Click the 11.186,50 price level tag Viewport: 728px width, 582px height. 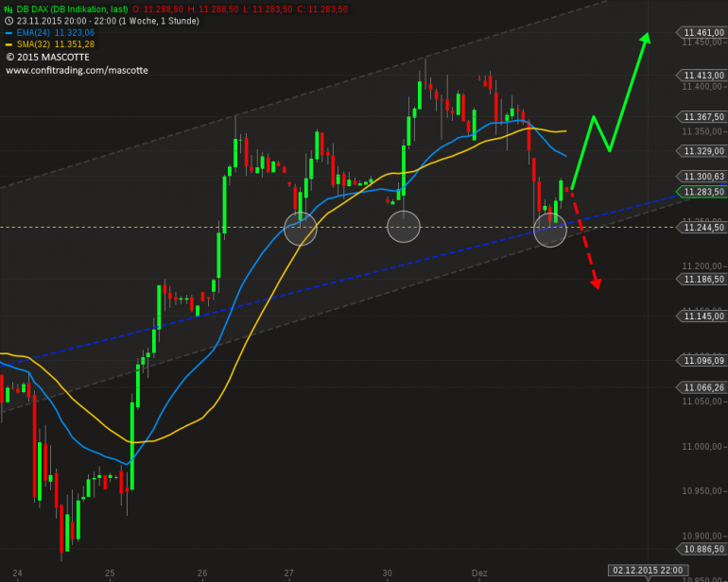701,280
